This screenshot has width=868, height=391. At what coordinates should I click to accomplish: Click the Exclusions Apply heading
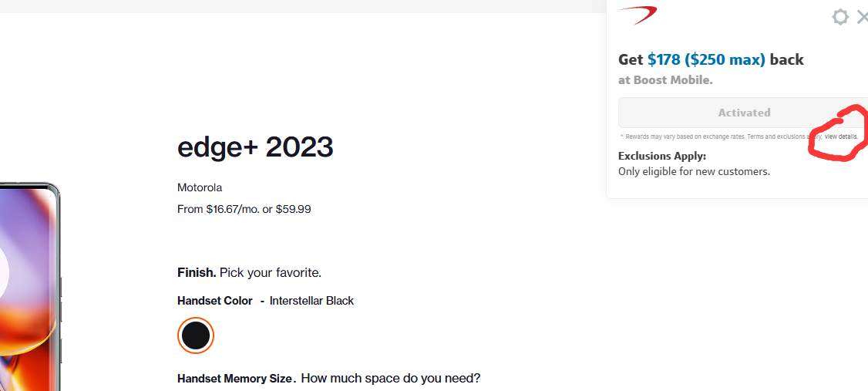[662, 157]
